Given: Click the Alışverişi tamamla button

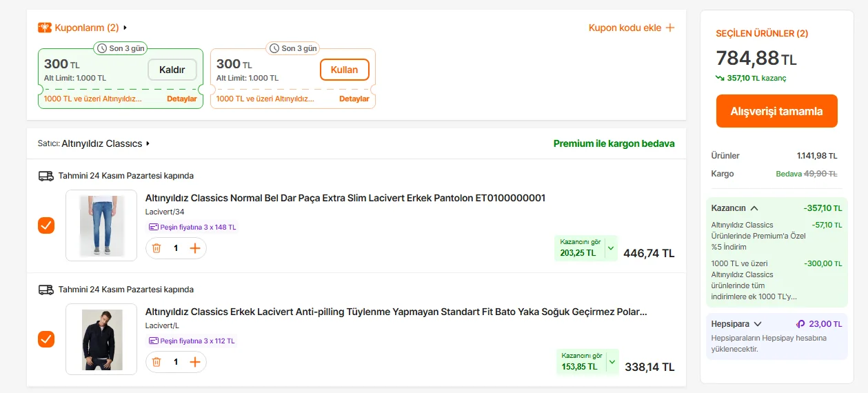Looking at the screenshot, I should click(x=776, y=111).
